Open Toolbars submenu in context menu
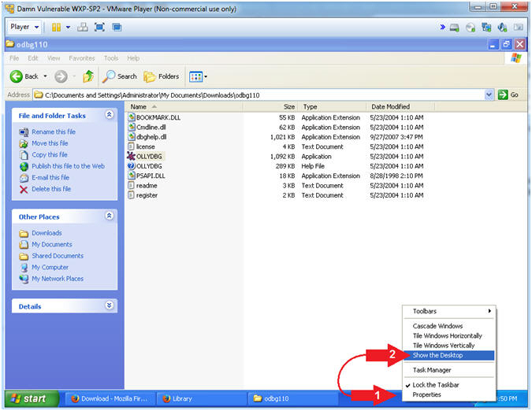Screen dimensions: 532x411 [x=449, y=311]
